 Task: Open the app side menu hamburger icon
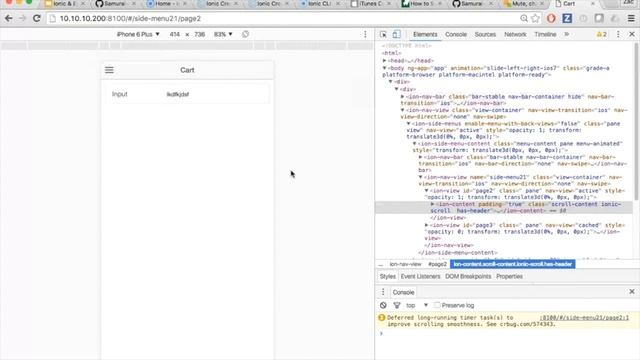pos(109,70)
